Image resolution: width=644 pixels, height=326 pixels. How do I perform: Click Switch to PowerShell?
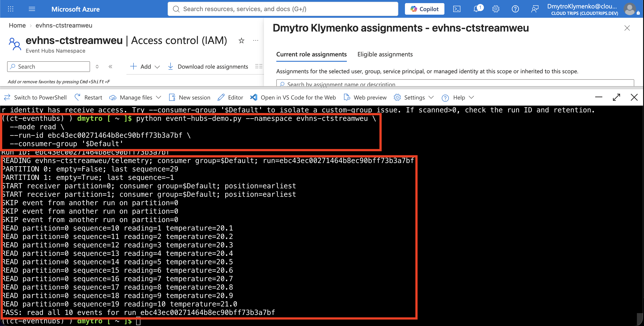[35, 97]
